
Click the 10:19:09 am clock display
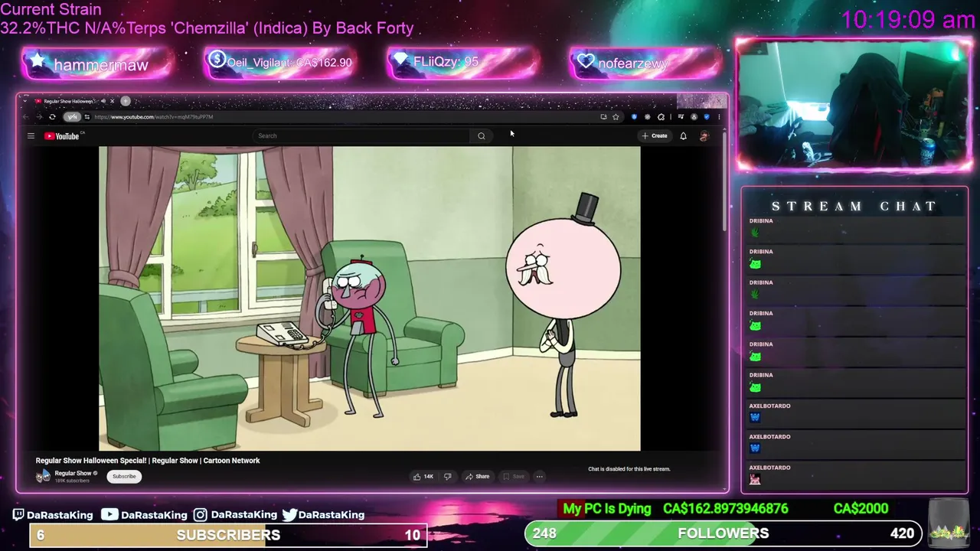pos(908,20)
